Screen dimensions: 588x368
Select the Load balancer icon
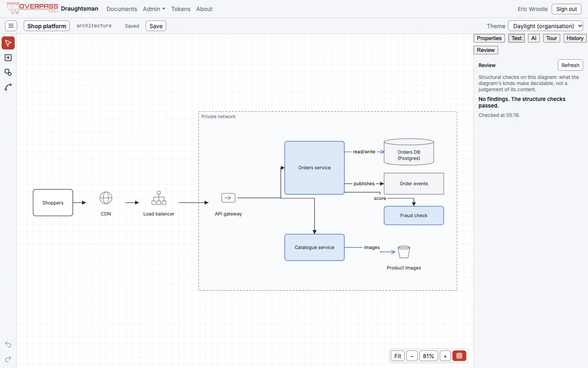[159, 198]
